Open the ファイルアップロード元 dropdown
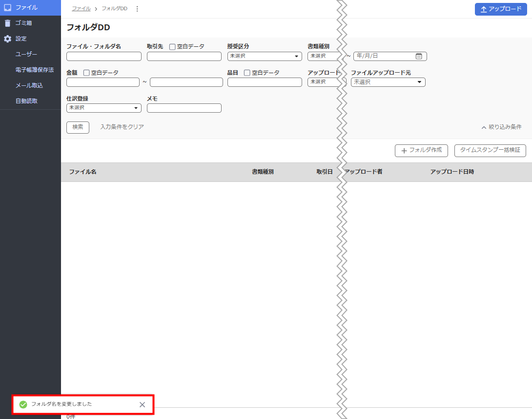This screenshot has height=419, width=532. (388, 82)
